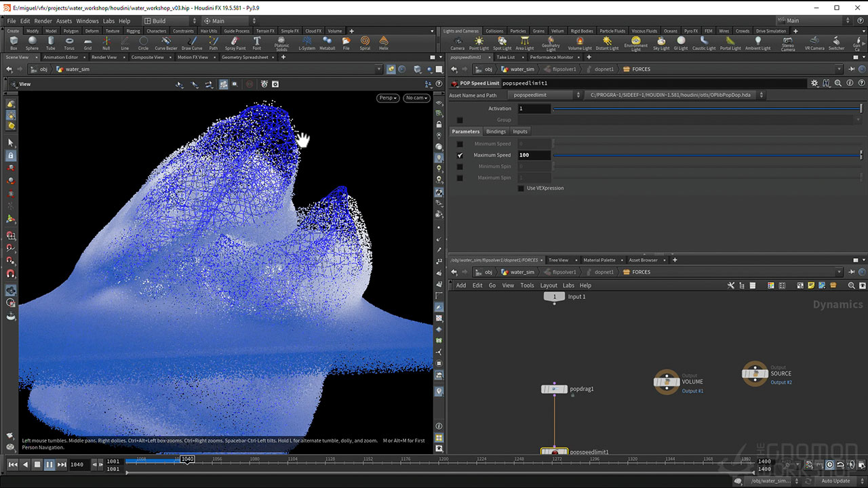Click the Auto Update button
This screenshot has height=488, width=868.
pos(835,481)
